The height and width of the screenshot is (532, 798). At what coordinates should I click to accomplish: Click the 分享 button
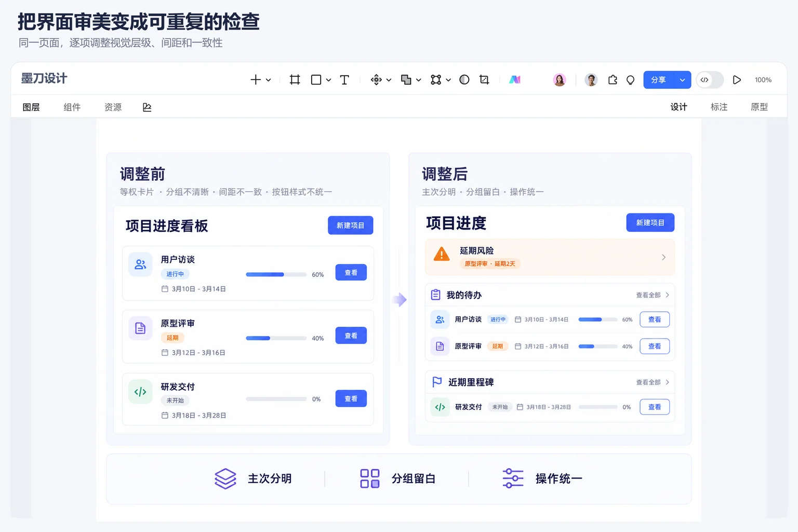[658, 80]
